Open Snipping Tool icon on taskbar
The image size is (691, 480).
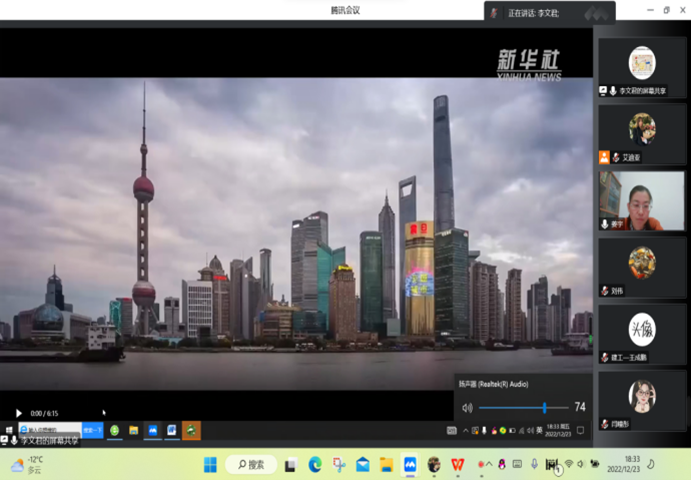(x=339, y=464)
